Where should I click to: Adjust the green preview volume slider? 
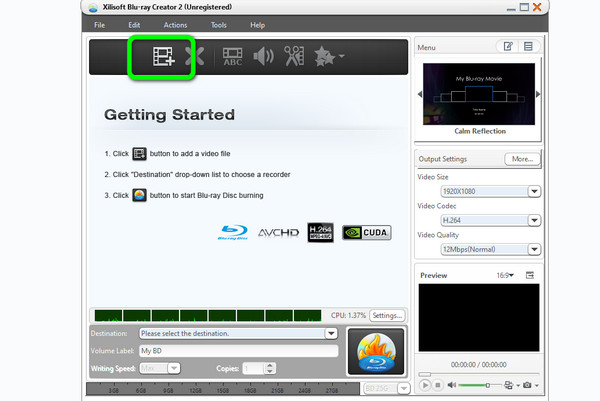(x=480, y=385)
